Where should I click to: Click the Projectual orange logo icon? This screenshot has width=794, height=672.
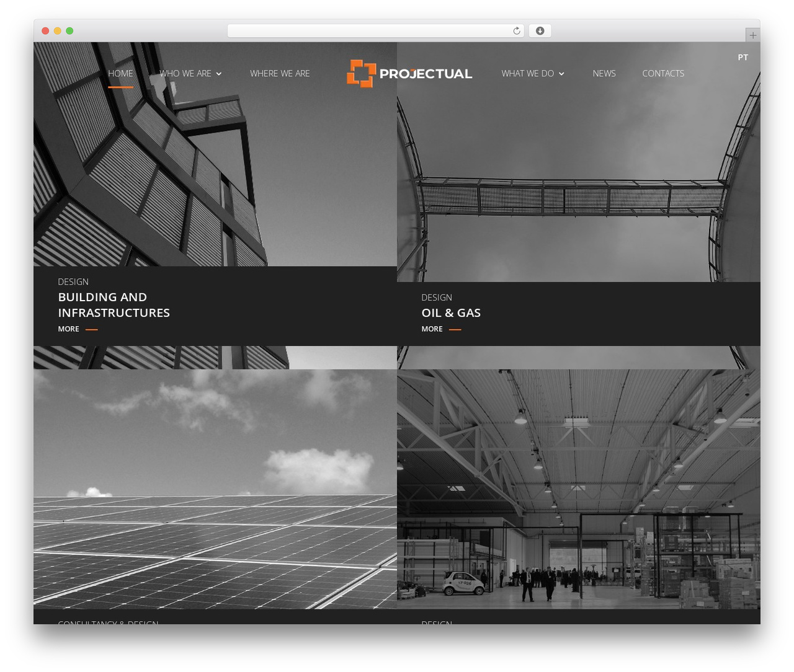click(x=361, y=74)
